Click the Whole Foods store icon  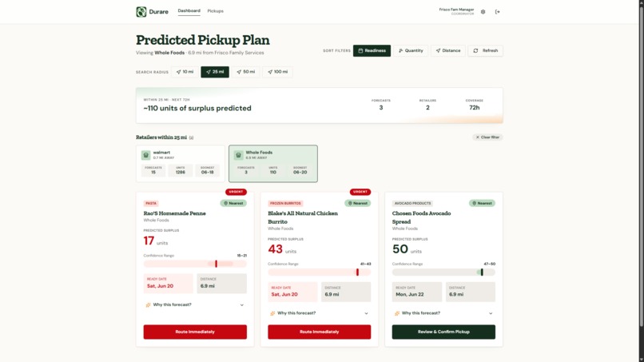238,155
